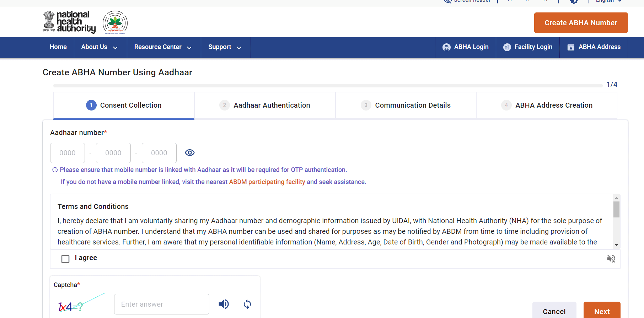This screenshot has width=644, height=318.
Task: Click the "1/4" progress step indicator
Action: [x=612, y=84]
